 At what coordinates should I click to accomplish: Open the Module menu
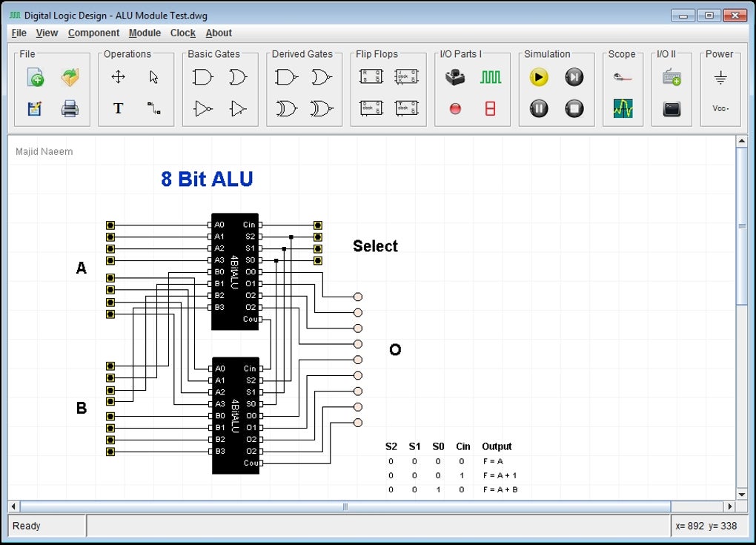145,33
